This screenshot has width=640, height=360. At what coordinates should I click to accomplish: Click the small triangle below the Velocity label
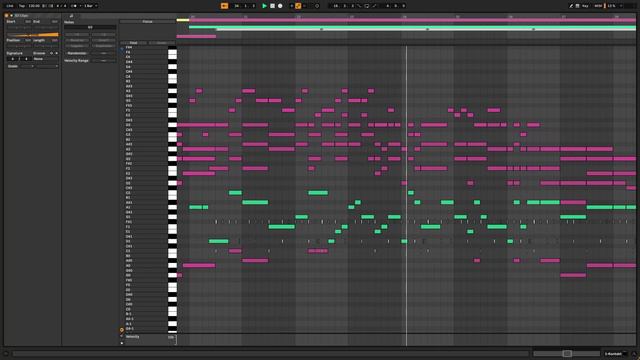click(122, 343)
